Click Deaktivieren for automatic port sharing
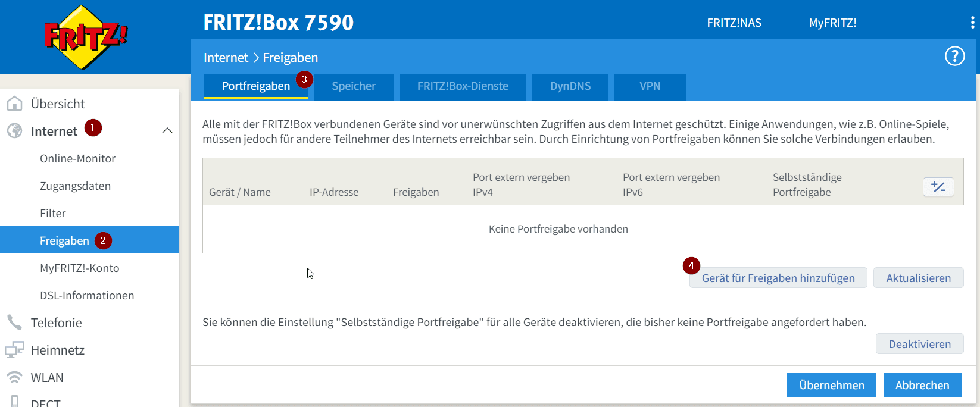This screenshot has height=407, width=980. (x=919, y=344)
